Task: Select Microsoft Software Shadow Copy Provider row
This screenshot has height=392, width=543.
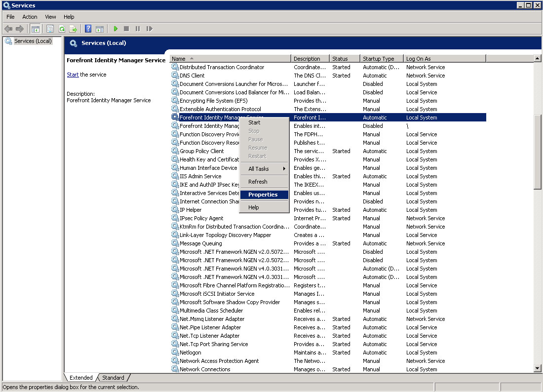Action: pyautogui.click(x=328, y=302)
